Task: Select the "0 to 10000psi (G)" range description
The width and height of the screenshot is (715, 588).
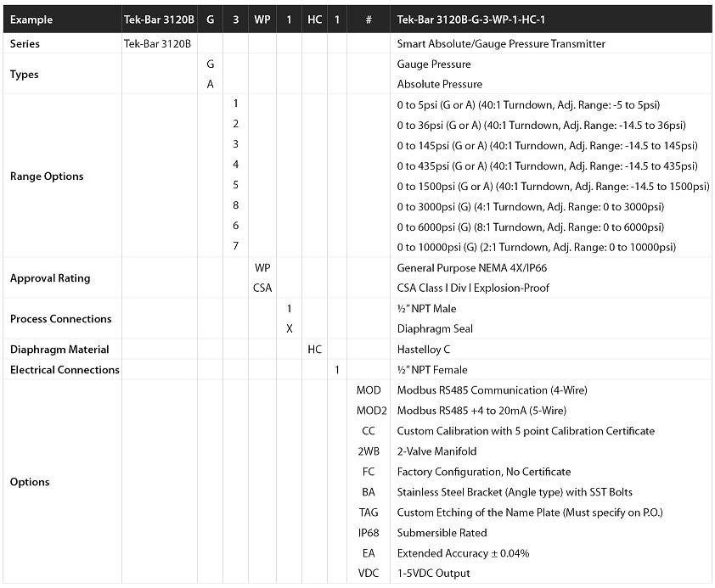Action: click(537, 247)
